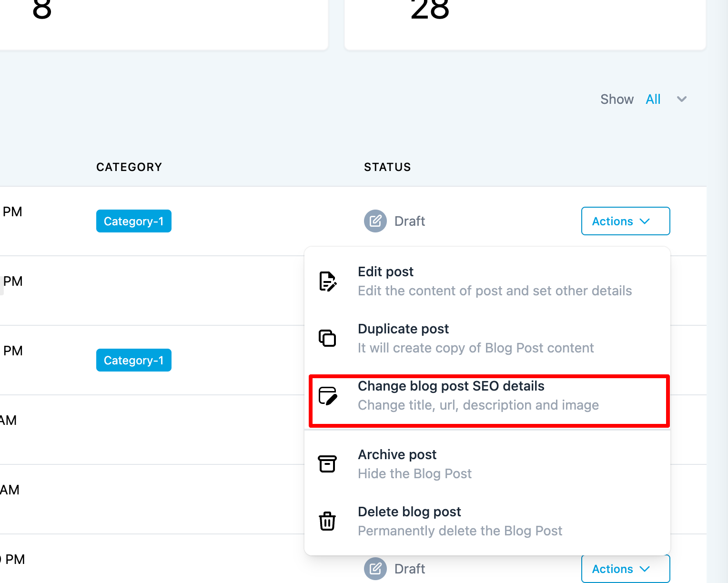Click the STATUS column header
This screenshot has width=728, height=583.
point(387,167)
